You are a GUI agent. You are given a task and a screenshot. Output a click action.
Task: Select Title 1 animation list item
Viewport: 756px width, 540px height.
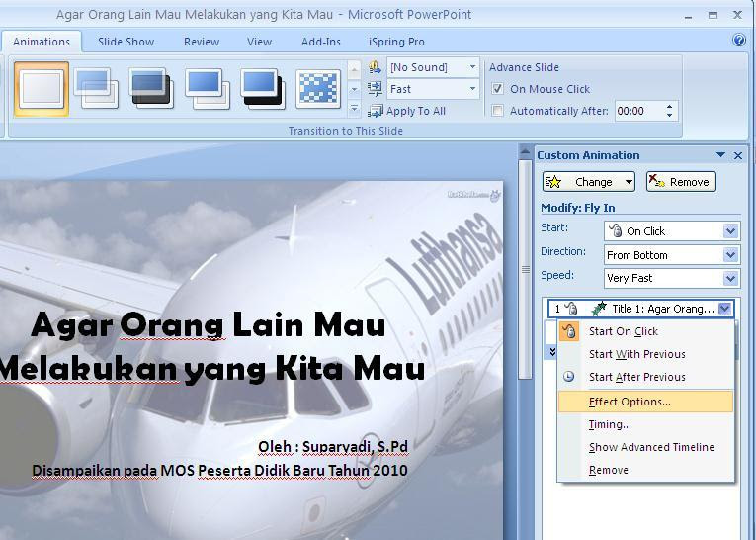click(640, 309)
